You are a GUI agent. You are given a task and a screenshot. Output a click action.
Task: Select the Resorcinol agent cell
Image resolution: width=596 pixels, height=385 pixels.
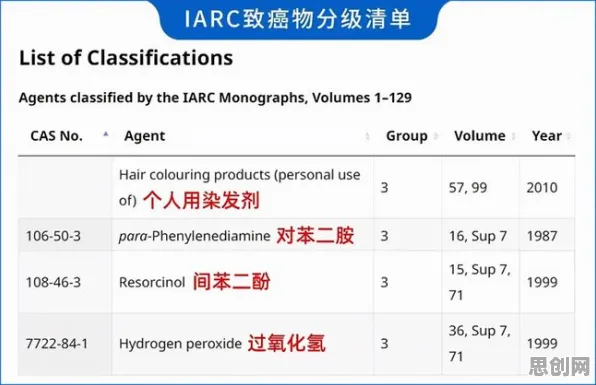(x=243, y=282)
